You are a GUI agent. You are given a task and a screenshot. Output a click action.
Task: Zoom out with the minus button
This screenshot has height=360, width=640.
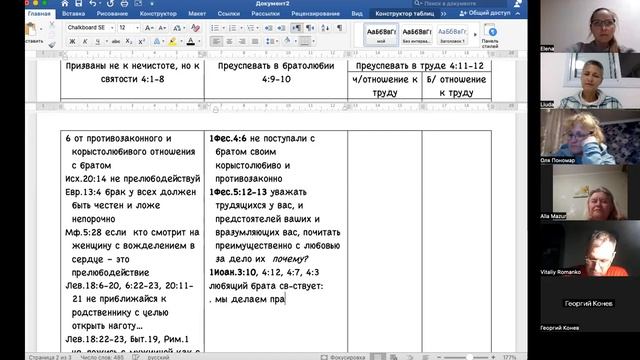[x=439, y=357]
